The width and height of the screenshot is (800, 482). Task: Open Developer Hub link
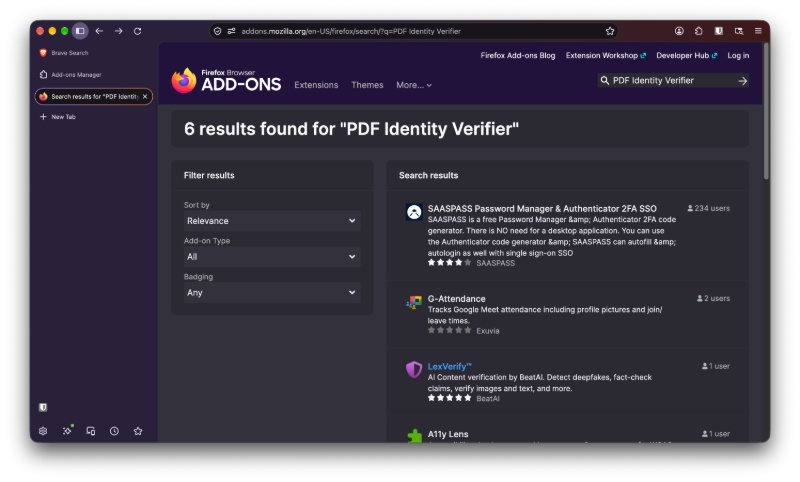point(686,56)
